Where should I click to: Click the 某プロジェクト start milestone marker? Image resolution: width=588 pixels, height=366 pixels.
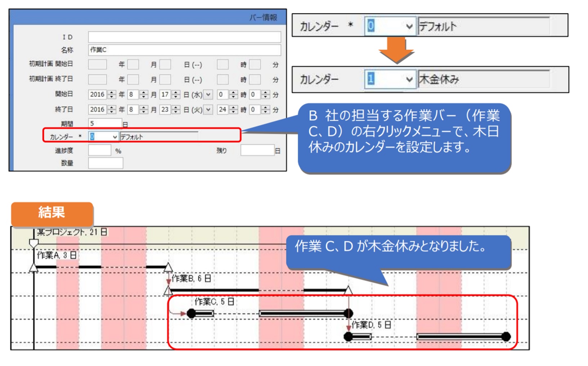coord(33,244)
